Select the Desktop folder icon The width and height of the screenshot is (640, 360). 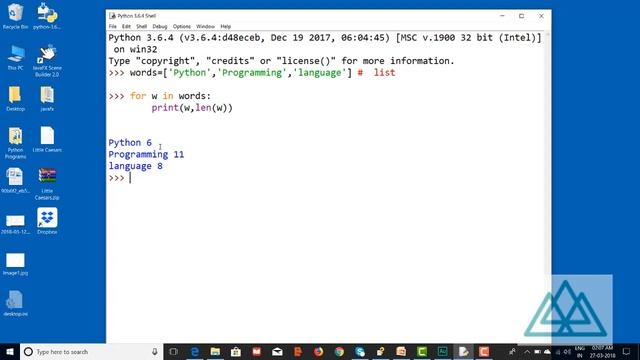tap(16, 99)
